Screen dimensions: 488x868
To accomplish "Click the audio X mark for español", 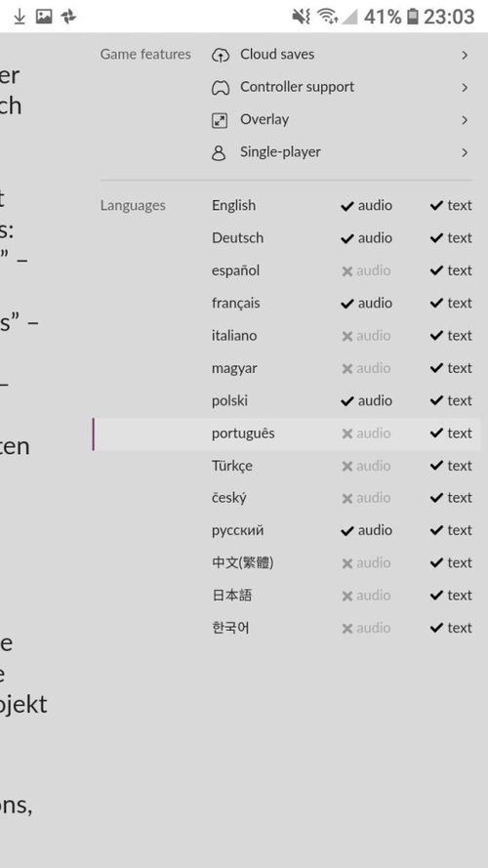I will click(x=346, y=271).
